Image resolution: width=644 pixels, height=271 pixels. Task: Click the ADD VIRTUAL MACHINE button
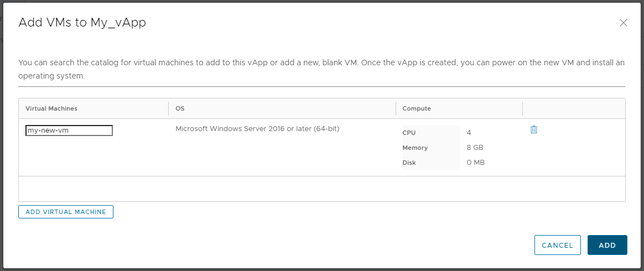[66, 212]
